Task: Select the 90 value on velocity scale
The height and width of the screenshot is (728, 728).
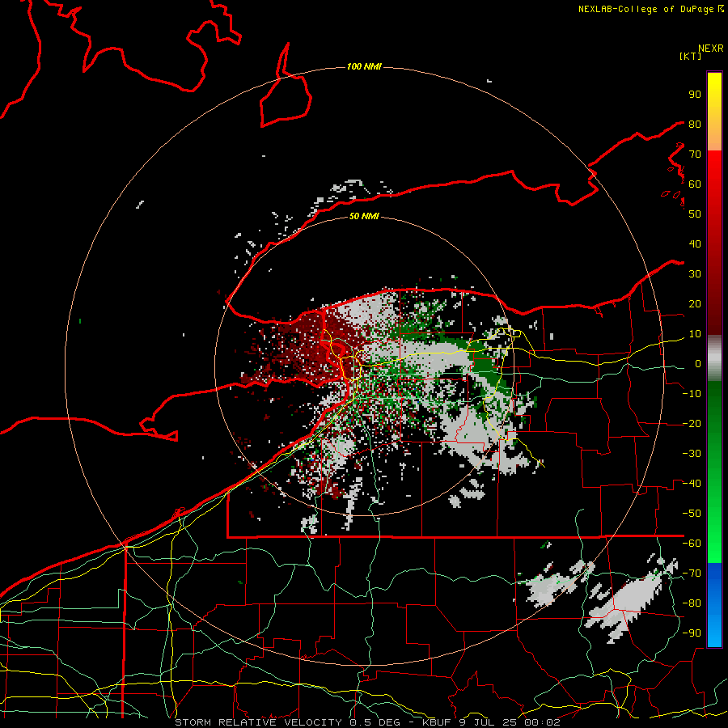Action: [695, 95]
